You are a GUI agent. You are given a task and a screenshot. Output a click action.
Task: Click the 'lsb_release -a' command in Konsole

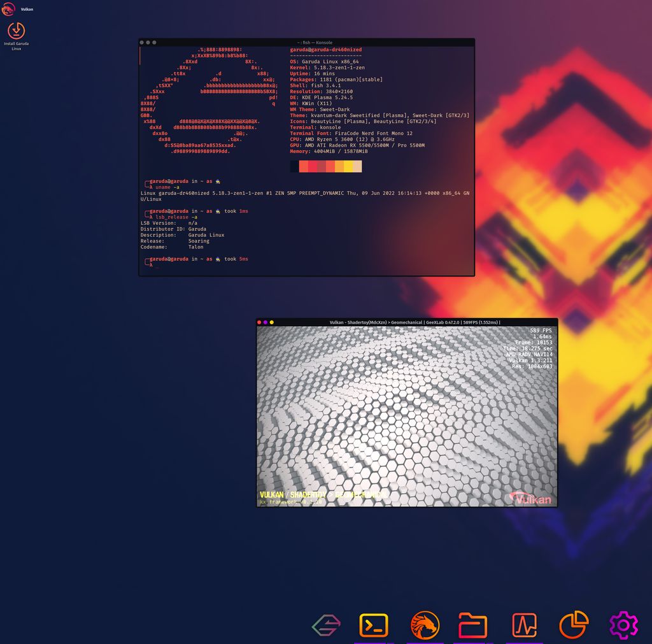(x=176, y=217)
